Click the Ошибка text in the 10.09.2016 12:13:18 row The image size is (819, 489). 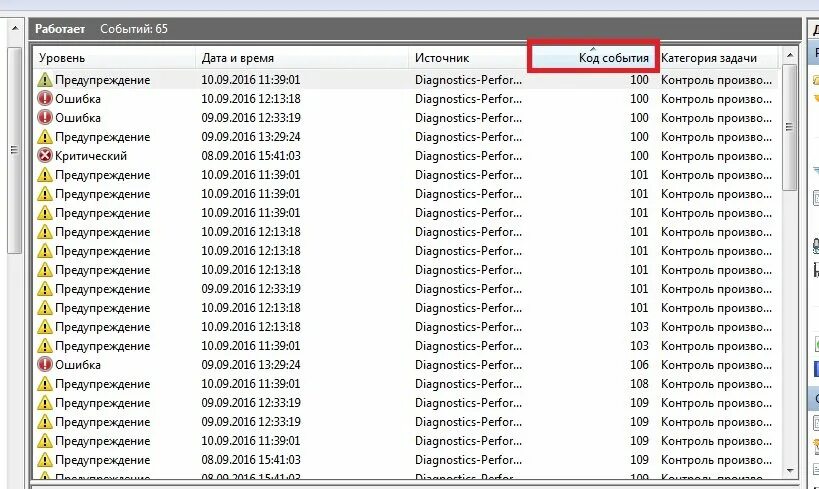78,99
